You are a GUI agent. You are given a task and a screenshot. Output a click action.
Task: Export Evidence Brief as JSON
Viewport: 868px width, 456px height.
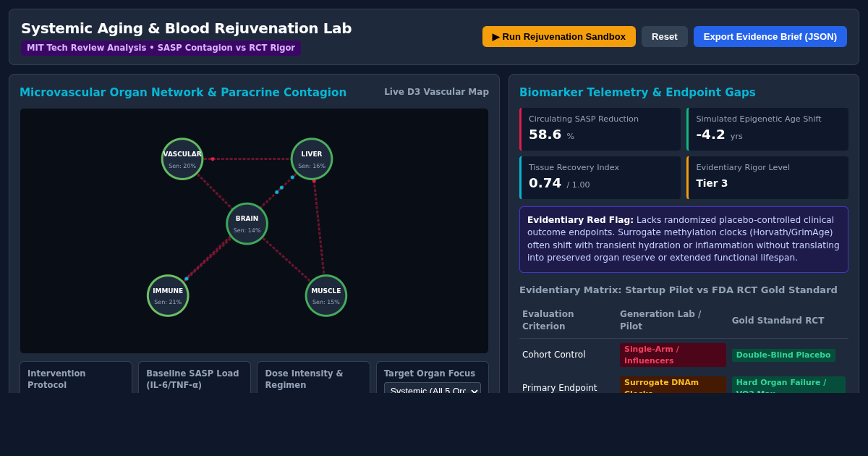(770, 37)
